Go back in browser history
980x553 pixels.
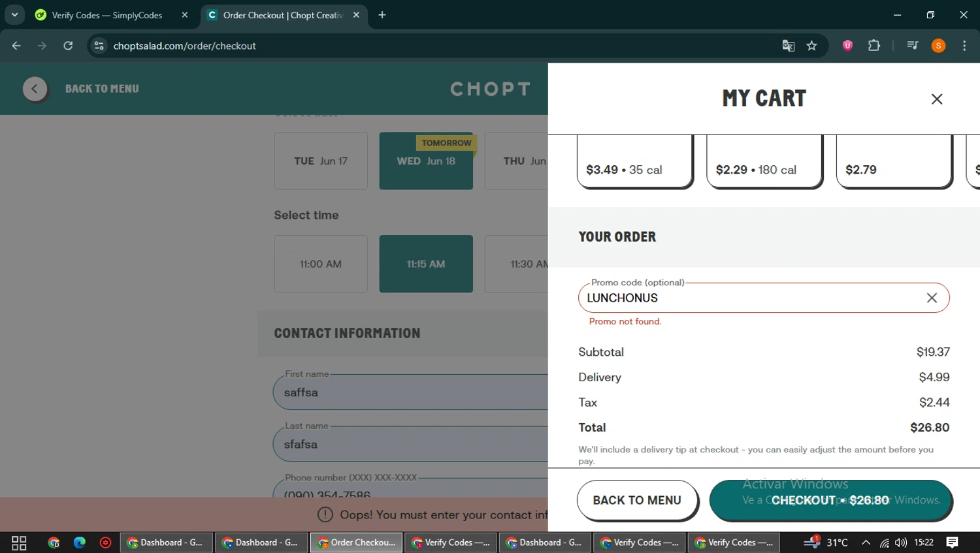16,46
